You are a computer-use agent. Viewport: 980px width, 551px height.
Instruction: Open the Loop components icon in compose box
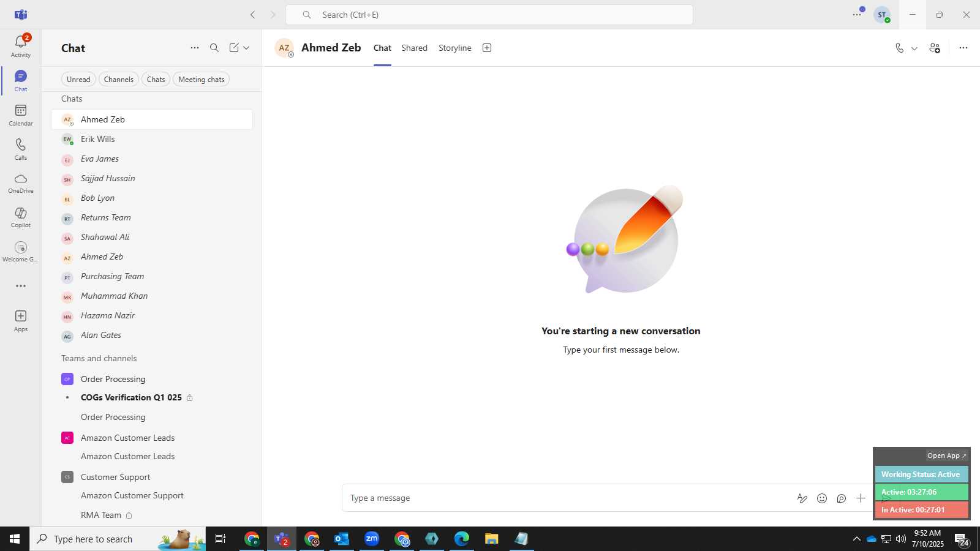[842, 498]
